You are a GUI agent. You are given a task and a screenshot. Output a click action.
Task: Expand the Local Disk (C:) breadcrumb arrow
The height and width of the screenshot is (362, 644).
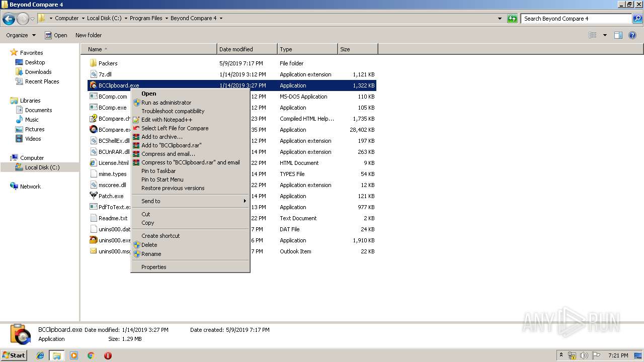tap(125, 18)
